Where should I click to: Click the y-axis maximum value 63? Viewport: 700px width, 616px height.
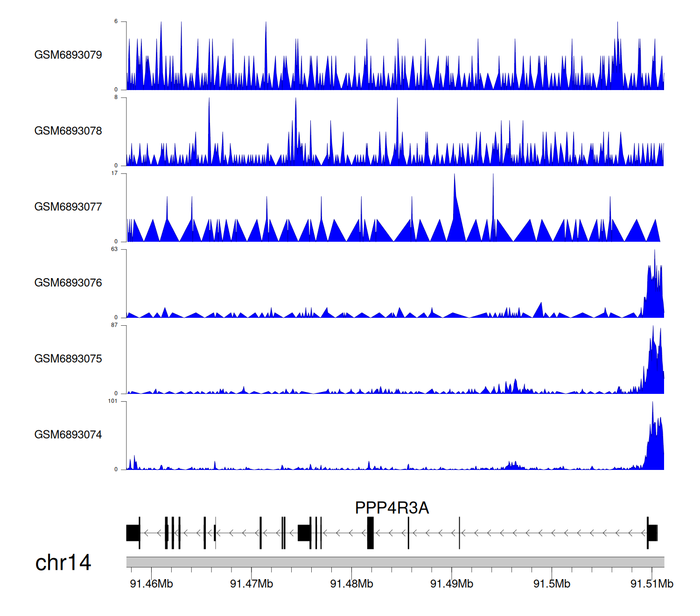click(x=114, y=249)
